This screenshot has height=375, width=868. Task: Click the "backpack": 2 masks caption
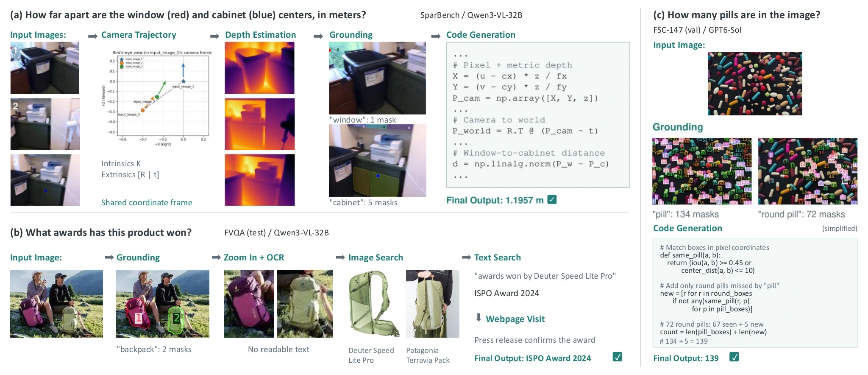(154, 349)
